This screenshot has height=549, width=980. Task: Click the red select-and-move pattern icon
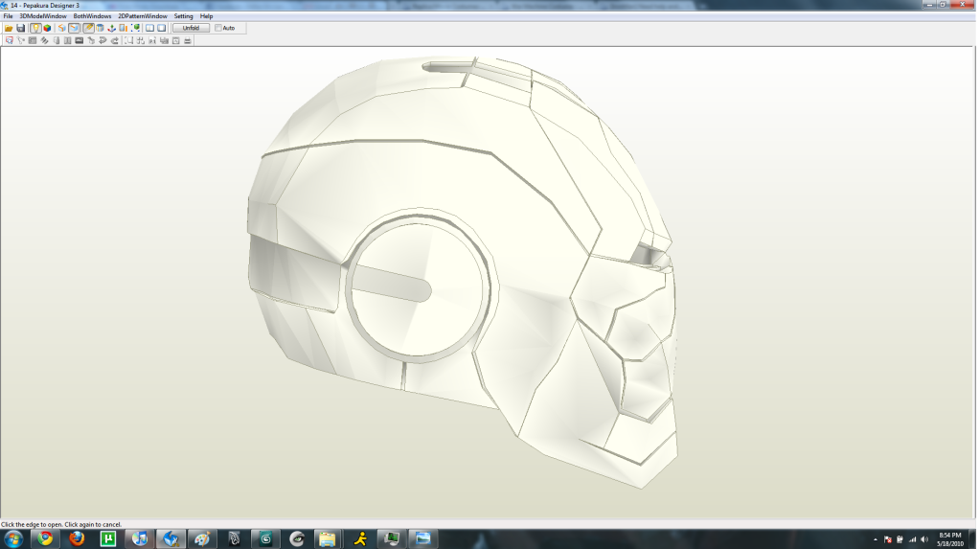(9, 40)
